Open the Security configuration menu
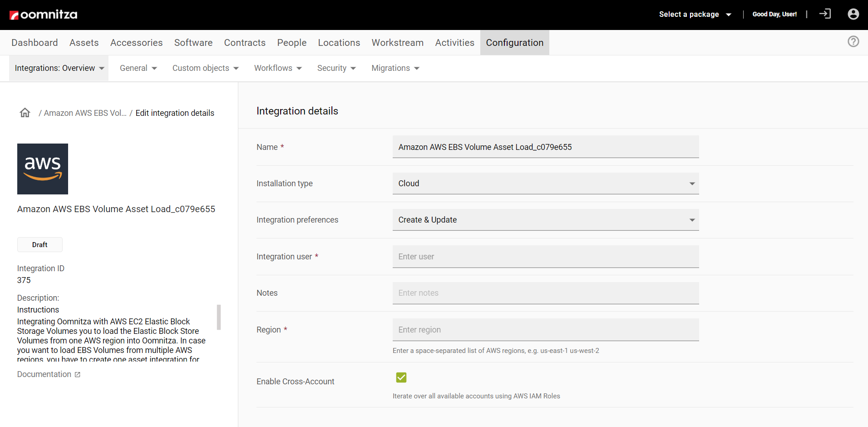 pyautogui.click(x=336, y=68)
